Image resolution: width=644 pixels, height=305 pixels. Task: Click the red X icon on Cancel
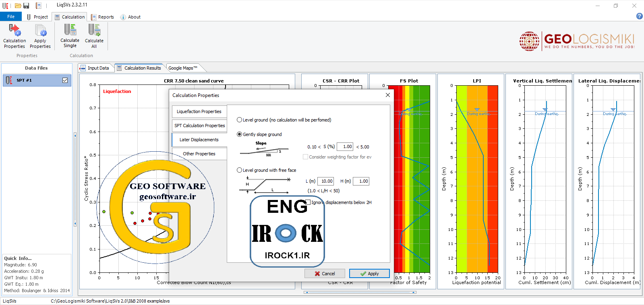317,274
